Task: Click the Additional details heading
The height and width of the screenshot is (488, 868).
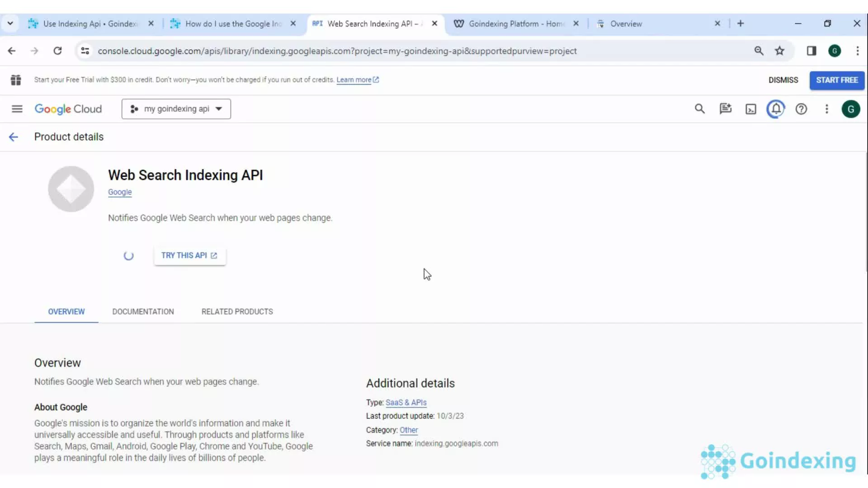Action: [x=410, y=383]
